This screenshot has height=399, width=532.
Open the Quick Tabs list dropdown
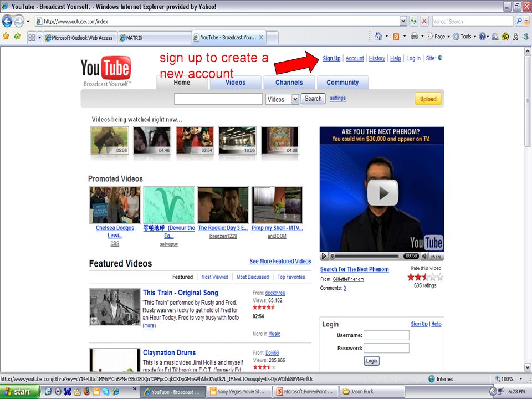click(x=39, y=38)
